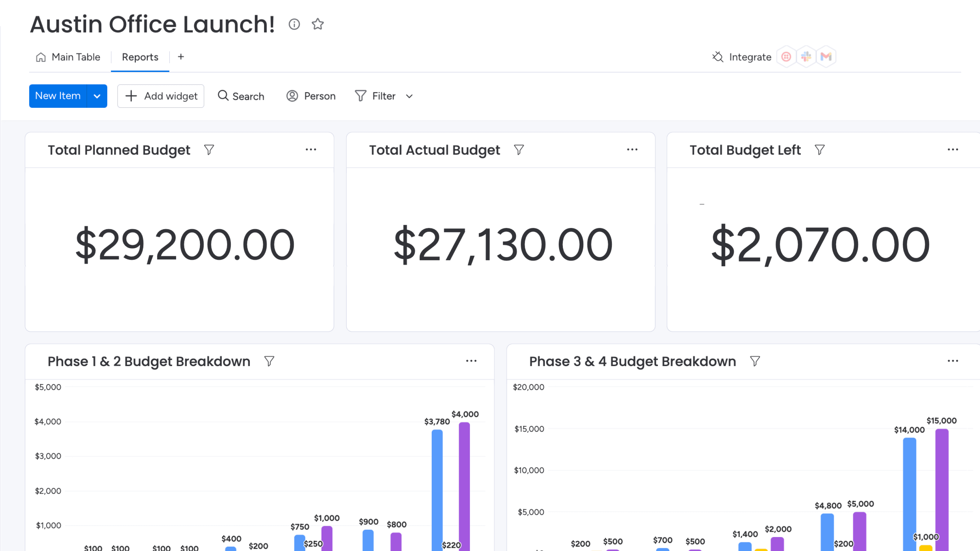The width and height of the screenshot is (980, 551).
Task: Click the Total Actual Budget title
Action: pyautogui.click(x=435, y=150)
